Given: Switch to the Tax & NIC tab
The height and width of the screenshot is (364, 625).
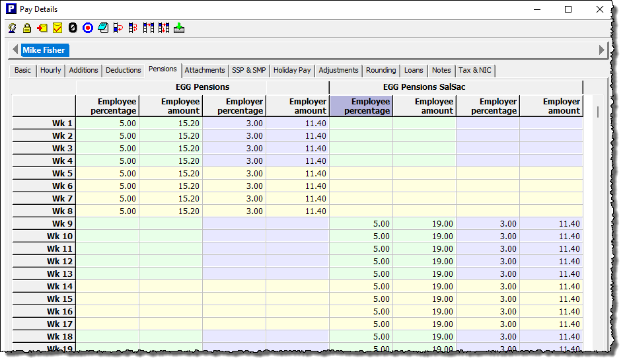Looking at the screenshot, I should pyautogui.click(x=475, y=70).
